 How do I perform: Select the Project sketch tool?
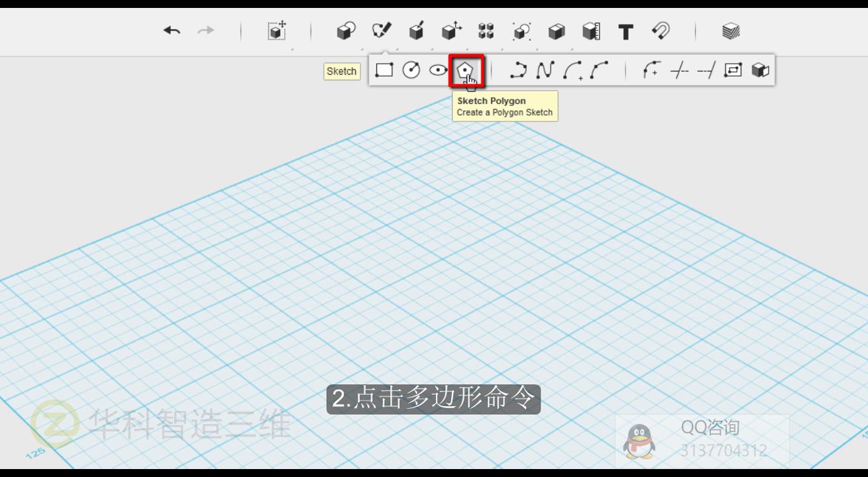[761, 70]
